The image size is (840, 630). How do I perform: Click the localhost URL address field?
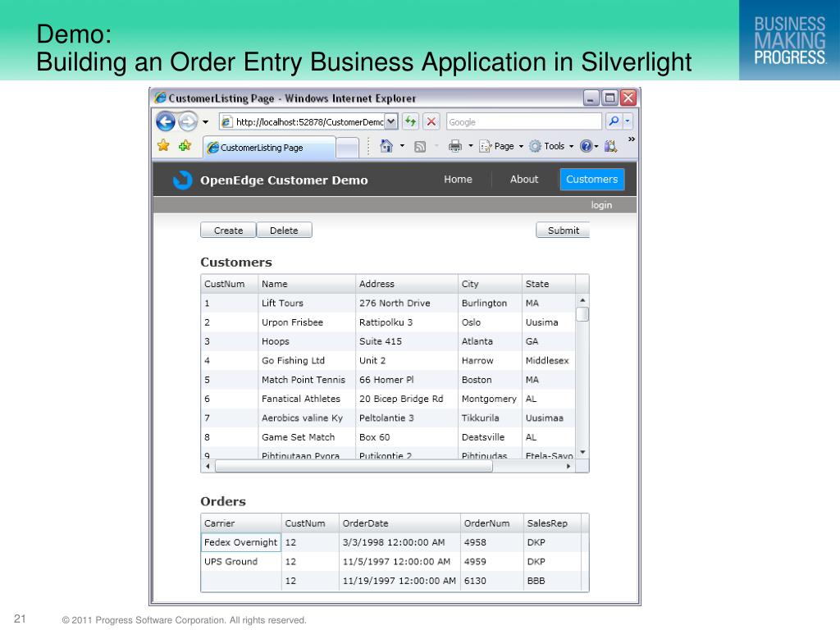(304, 122)
